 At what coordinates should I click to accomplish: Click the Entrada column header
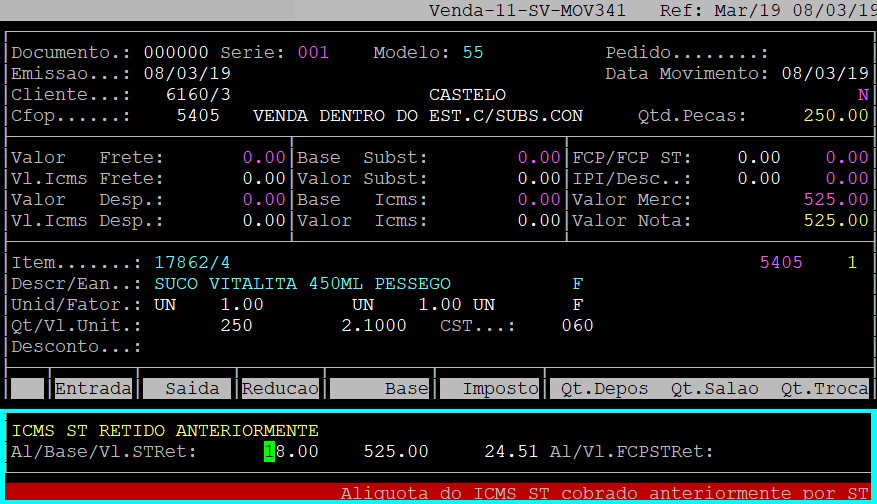tap(92, 389)
